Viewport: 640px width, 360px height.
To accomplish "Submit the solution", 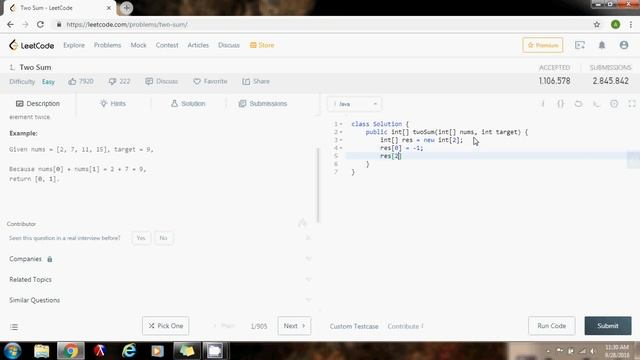I will point(608,326).
